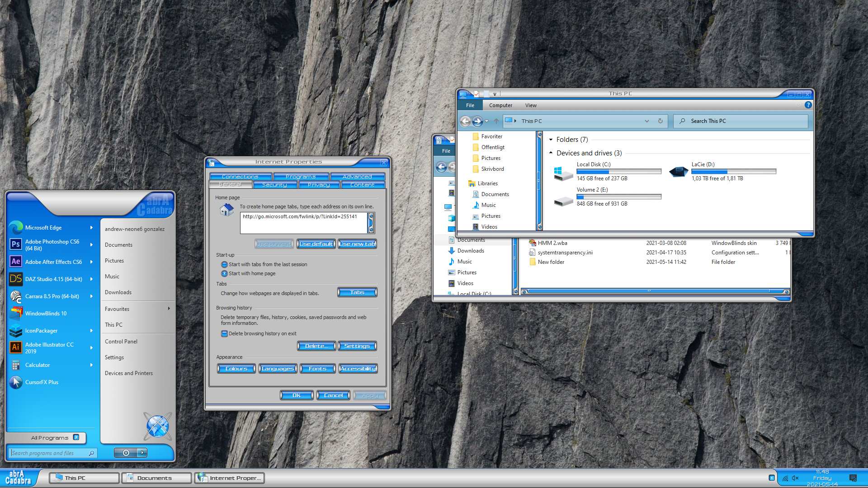Open Computer ribbon tab in This PC

click(500, 105)
